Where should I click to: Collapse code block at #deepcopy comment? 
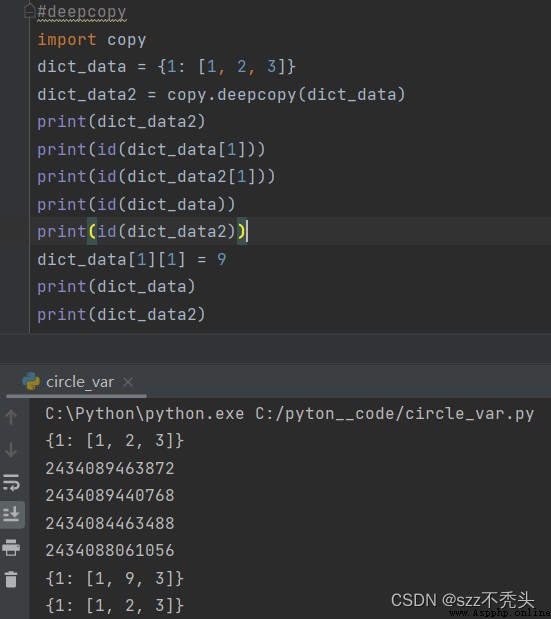[30, 11]
